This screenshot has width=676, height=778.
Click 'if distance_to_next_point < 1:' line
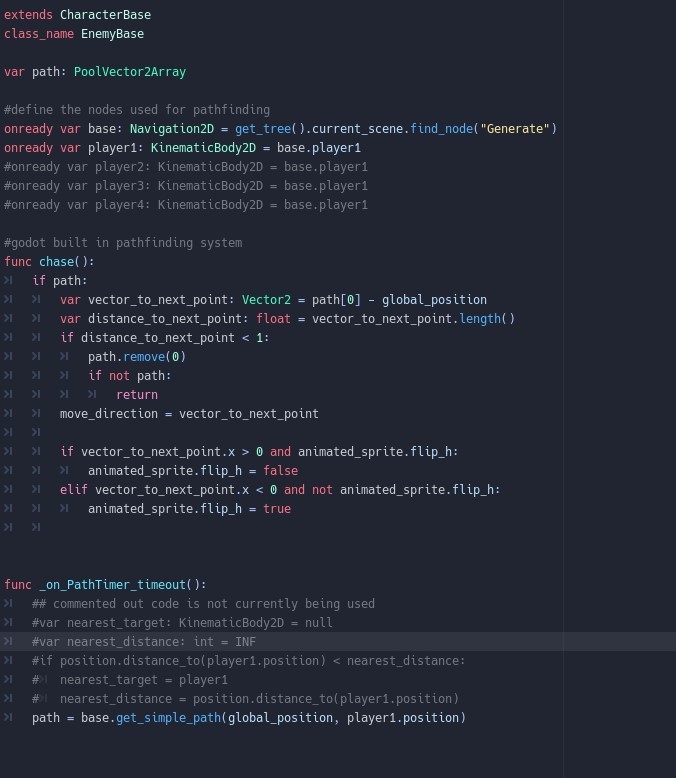click(165, 338)
